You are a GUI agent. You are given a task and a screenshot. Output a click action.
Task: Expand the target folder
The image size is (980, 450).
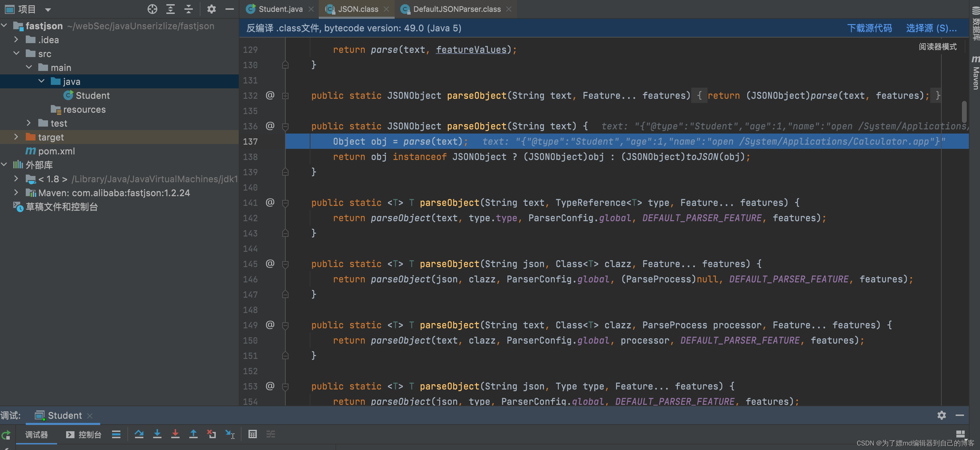16,137
